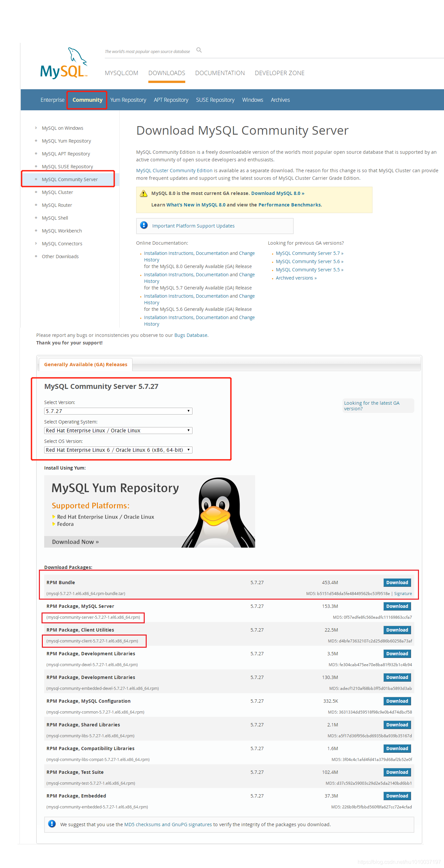This screenshot has width=444, height=868.
Task: Open the Select Operating System dropdown
Action: tap(118, 430)
